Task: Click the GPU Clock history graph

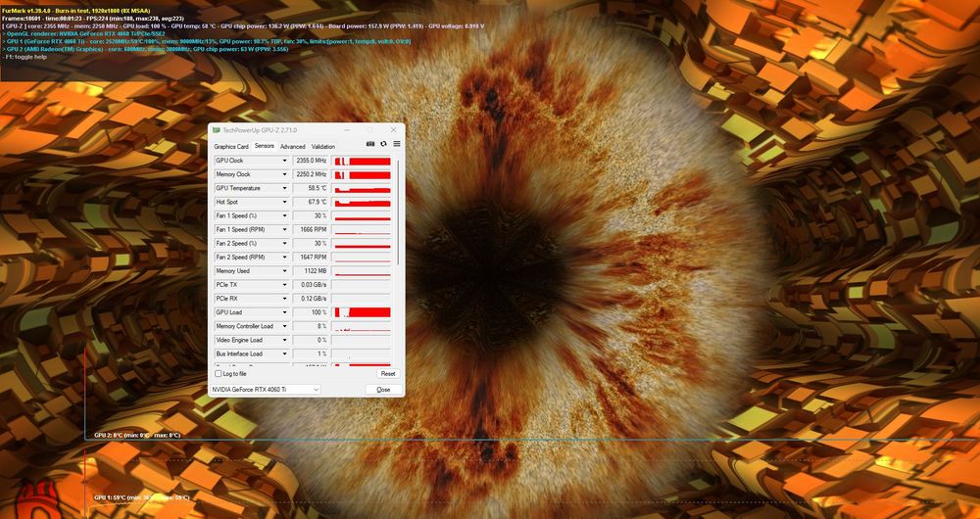Action: [362, 161]
